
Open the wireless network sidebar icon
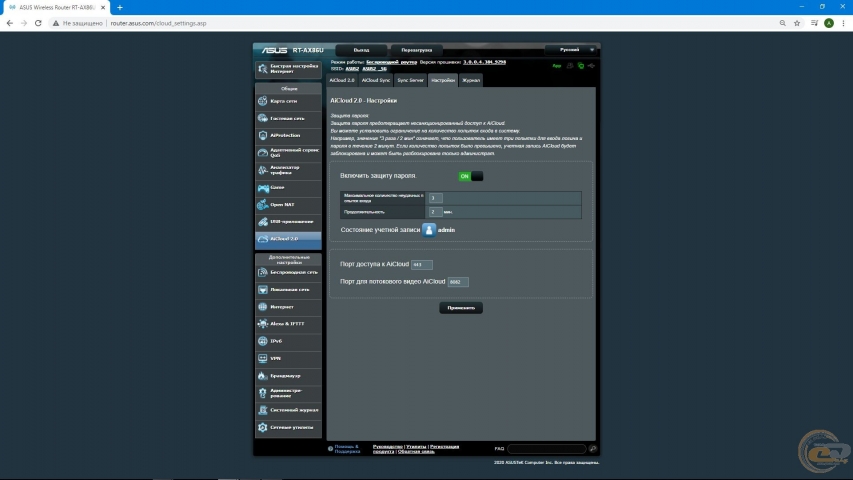pos(263,272)
